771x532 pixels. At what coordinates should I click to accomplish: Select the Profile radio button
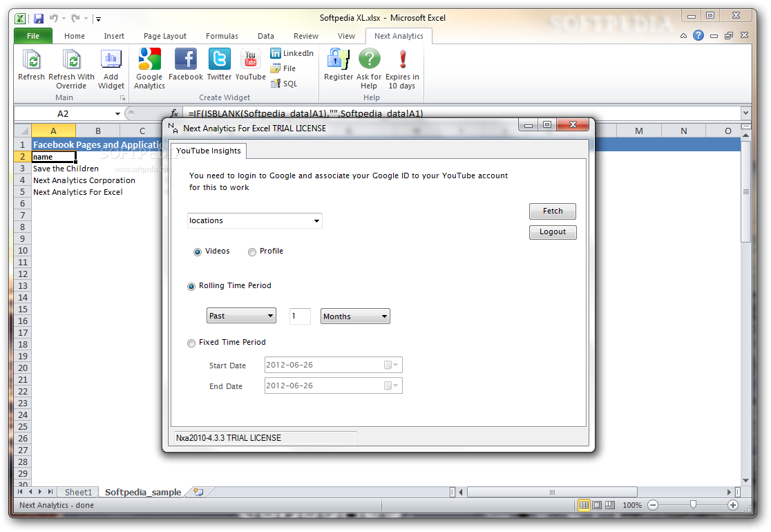(x=252, y=251)
